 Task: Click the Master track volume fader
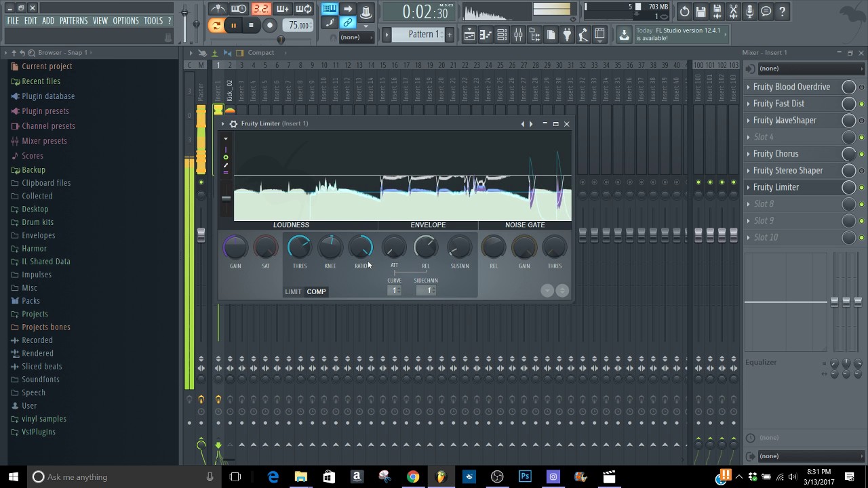click(x=201, y=235)
